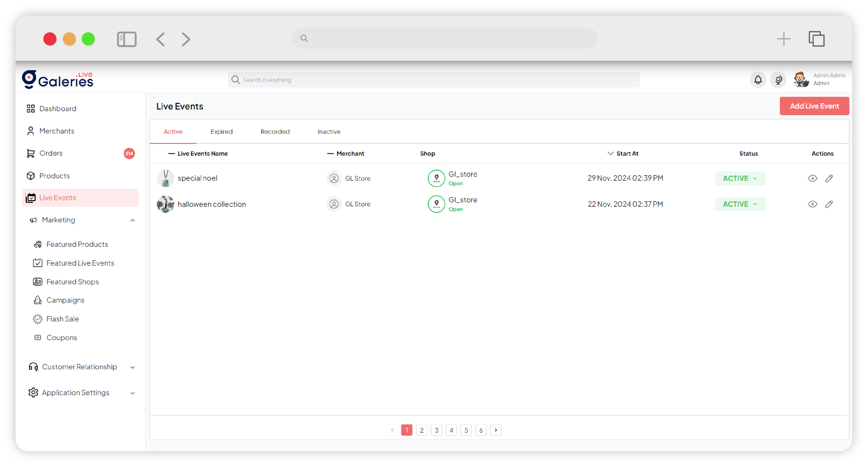This screenshot has height=467, width=868.
Task: Go to Featured Shops page
Action: click(72, 281)
